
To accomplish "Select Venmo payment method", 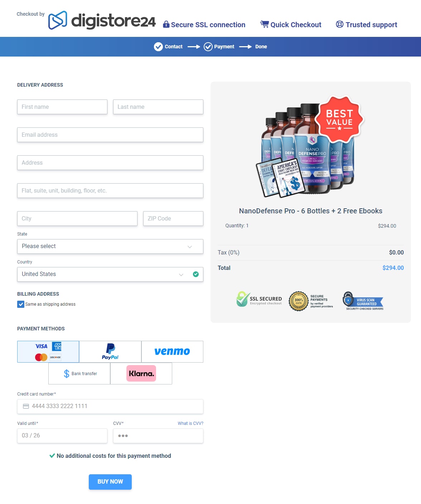I will tap(172, 352).
